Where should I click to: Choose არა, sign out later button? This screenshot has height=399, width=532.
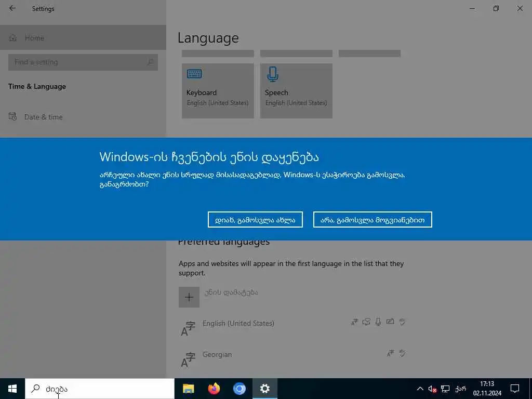pyautogui.click(x=373, y=220)
